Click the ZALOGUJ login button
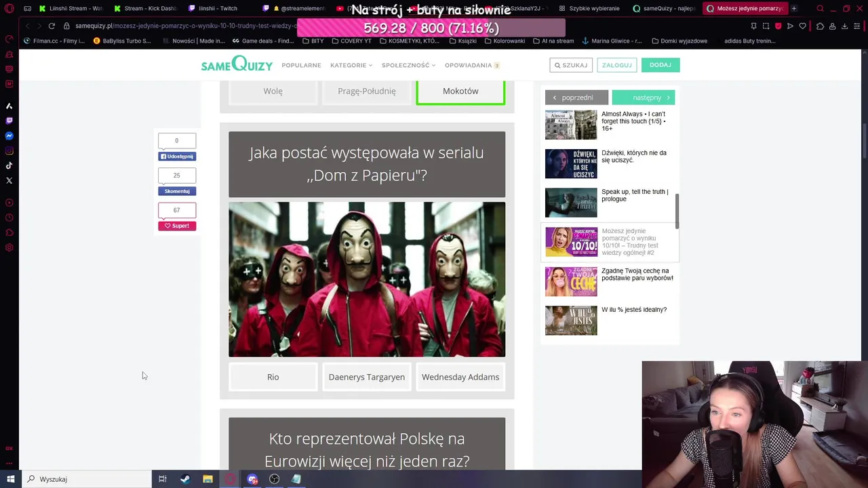This screenshot has height=488, width=868. click(617, 65)
